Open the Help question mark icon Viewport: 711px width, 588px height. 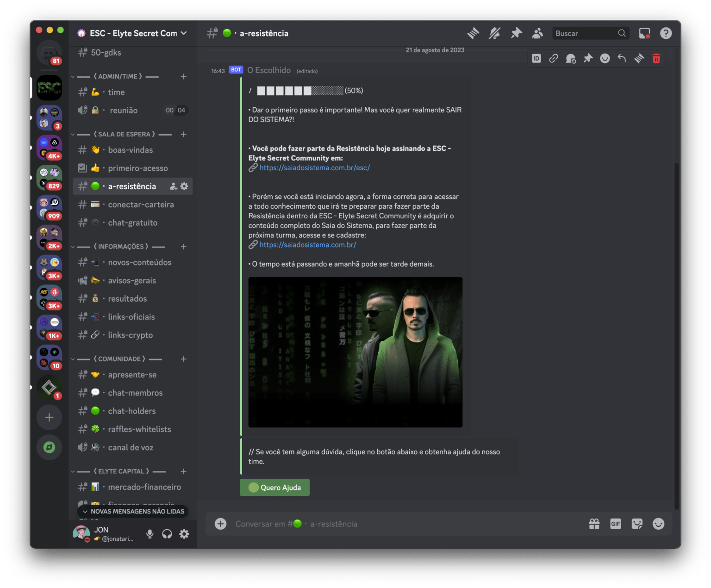click(x=666, y=33)
